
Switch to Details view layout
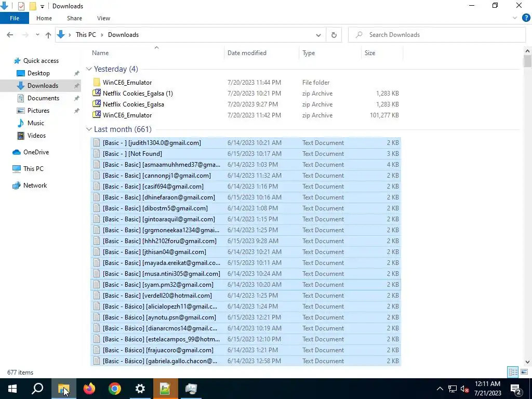513,372
